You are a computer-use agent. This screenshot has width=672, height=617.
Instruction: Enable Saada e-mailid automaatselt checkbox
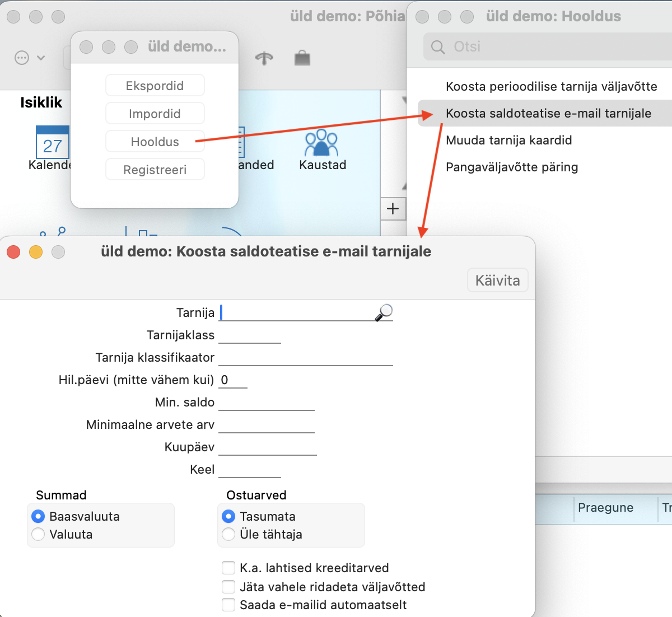pyautogui.click(x=228, y=605)
